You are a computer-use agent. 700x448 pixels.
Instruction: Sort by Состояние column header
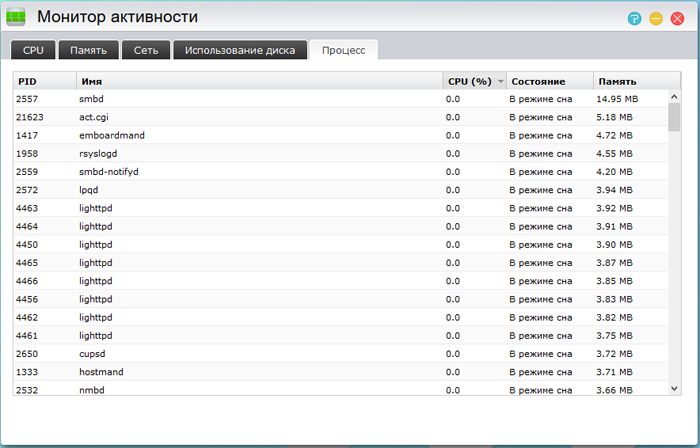[548, 81]
